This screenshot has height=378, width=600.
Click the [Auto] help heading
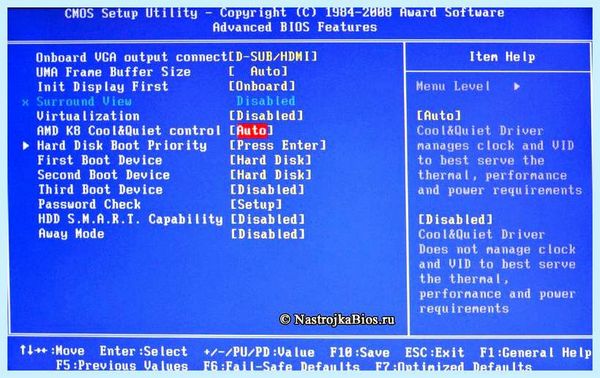coord(439,116)
